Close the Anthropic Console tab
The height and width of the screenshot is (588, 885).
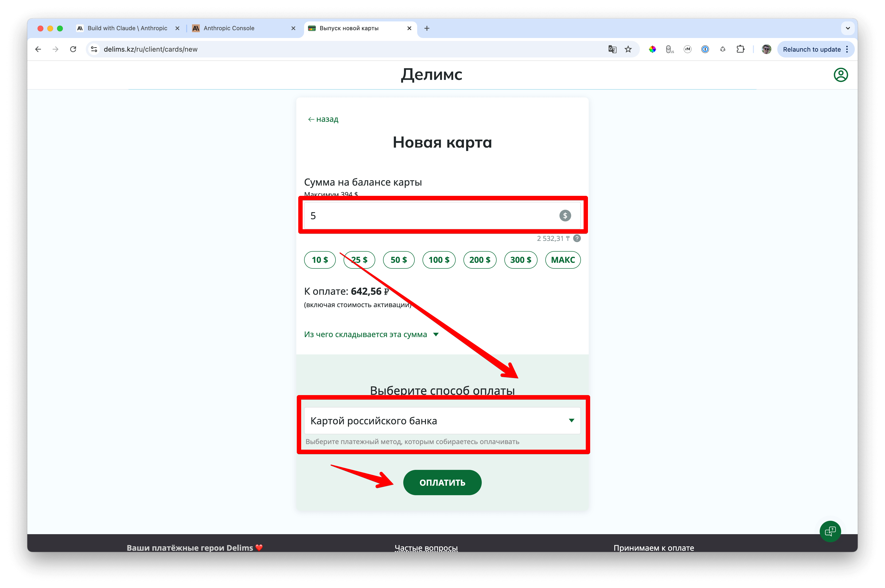[x=293, y=28]
